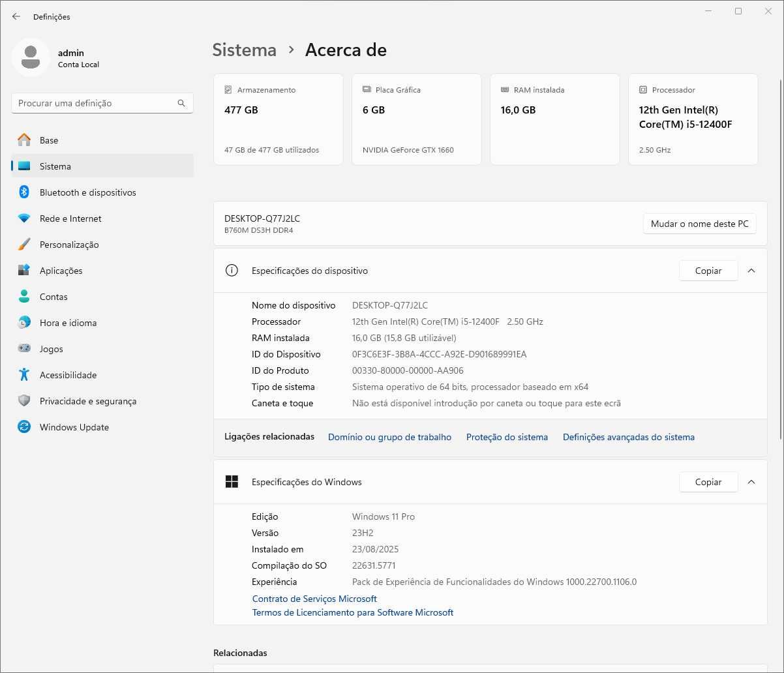
Task: Click the Windows Update sync icon
Action: 24,427
